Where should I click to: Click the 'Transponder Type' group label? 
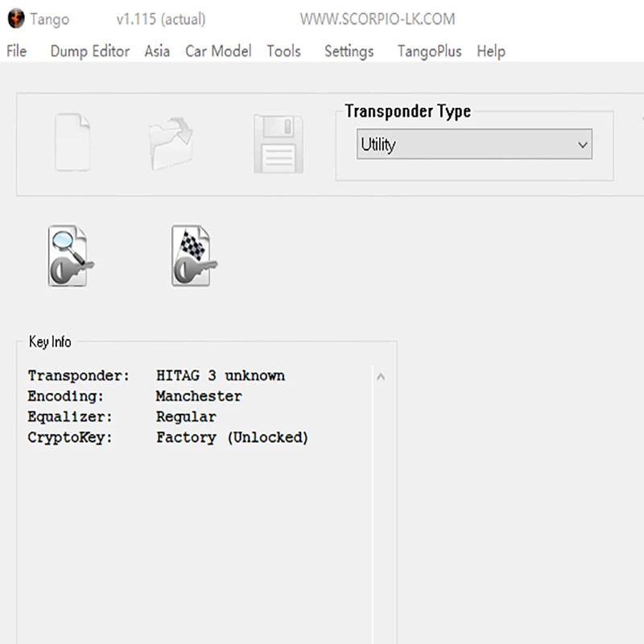(x=407, y=111)
